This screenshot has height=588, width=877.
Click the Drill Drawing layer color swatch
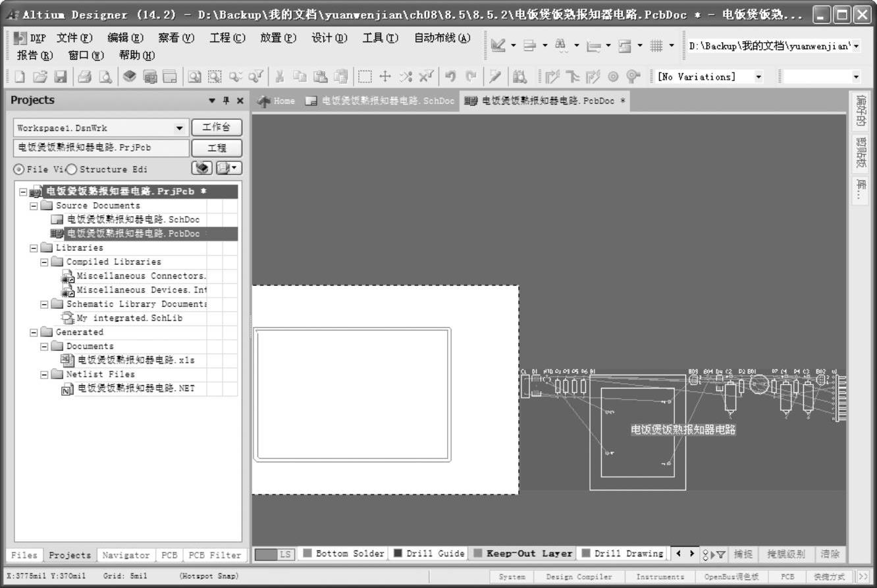click(x=586, y=554)
